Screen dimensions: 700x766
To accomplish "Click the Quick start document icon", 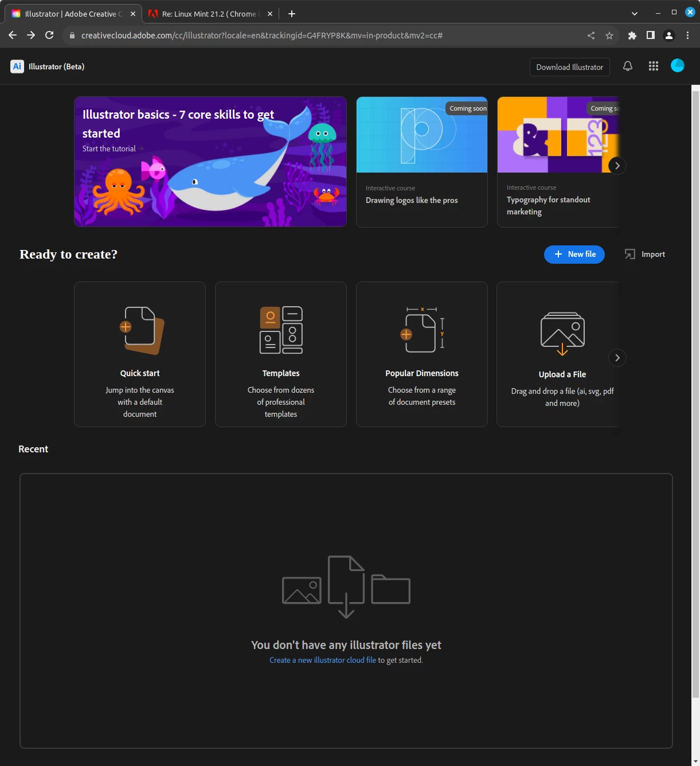I will 142,331.
